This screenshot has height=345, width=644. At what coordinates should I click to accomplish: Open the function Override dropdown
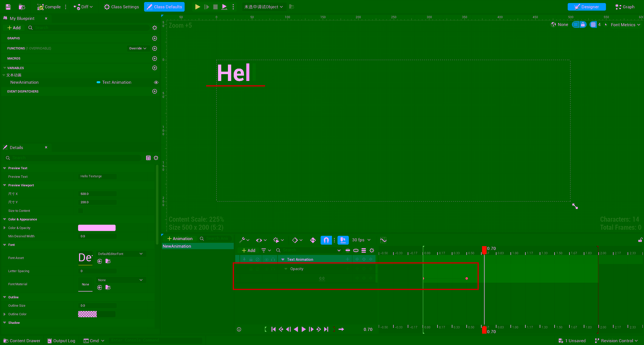point(138,48)
